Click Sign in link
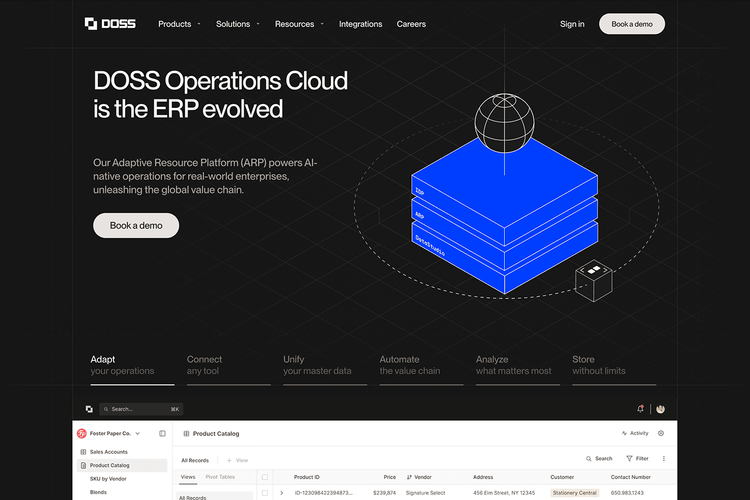 click(x=572, y=24)
